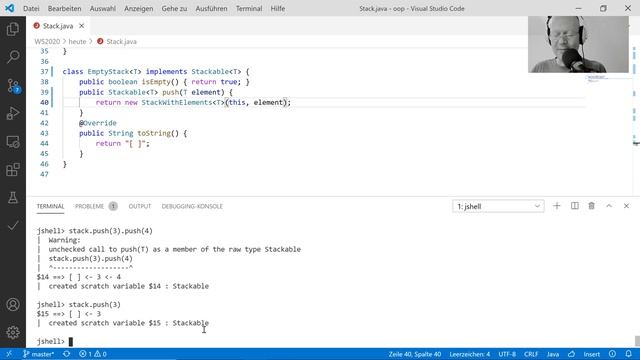Image resolution: width=640 pixels, height=360 pixels.
Task: Open the Run and Debug view
Action: (x=13, y=113)
